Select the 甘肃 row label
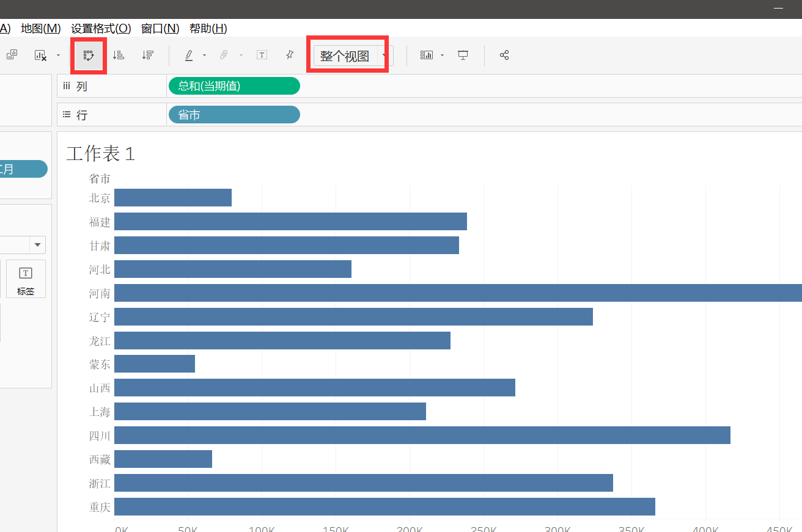 click(100, 246)
